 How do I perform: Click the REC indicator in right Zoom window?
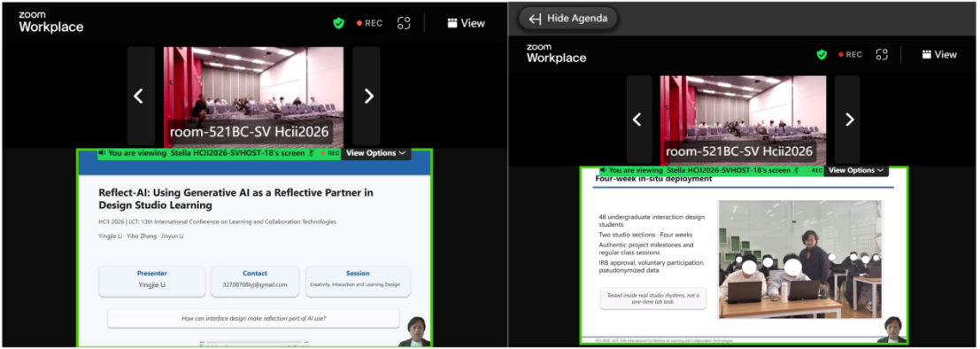tap(850, 54)
